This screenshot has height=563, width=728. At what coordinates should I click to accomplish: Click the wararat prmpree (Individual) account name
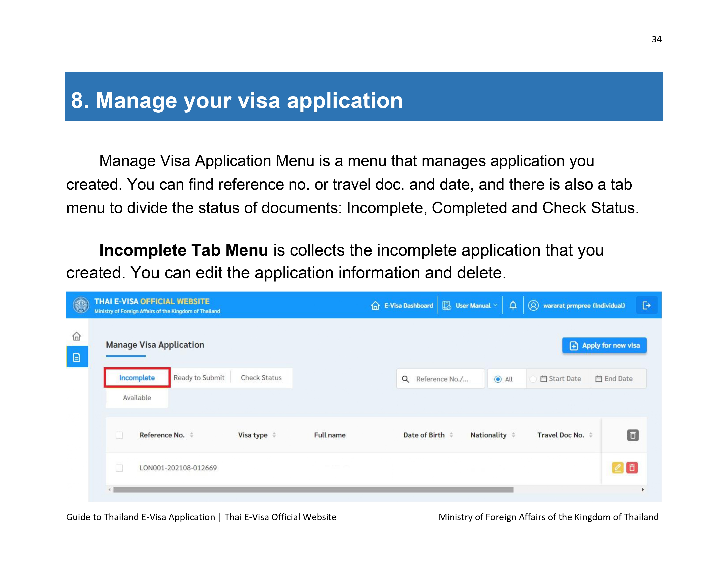pos(584,306)
